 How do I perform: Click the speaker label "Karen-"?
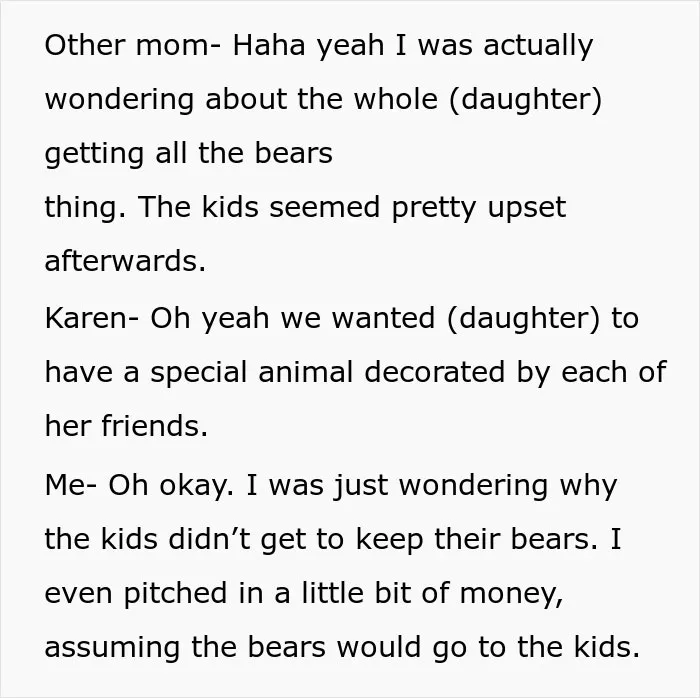coord(92,318)
